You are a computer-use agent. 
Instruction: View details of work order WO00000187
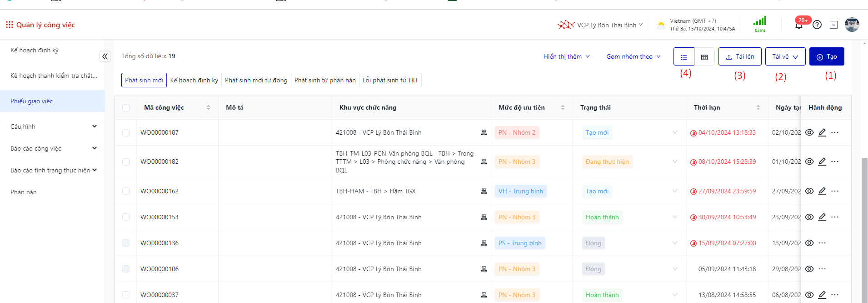coord(809,132)
